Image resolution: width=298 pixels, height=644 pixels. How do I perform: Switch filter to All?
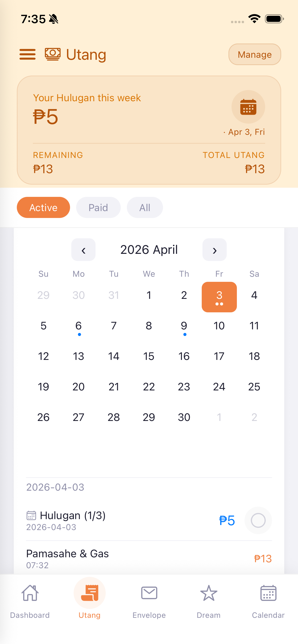(x=145, y=208)
